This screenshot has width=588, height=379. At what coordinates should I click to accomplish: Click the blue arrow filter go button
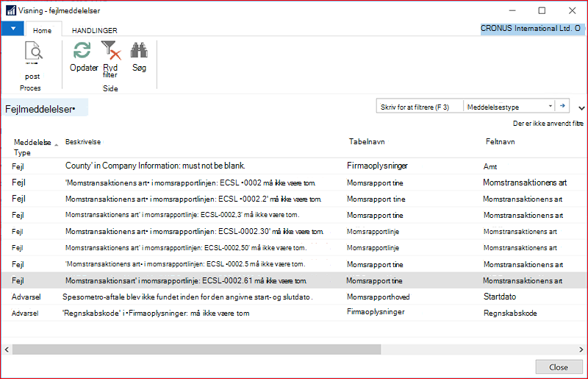(x=562, y=106)
